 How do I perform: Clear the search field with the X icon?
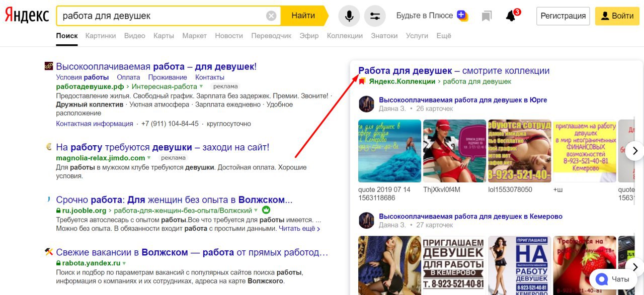271,16
